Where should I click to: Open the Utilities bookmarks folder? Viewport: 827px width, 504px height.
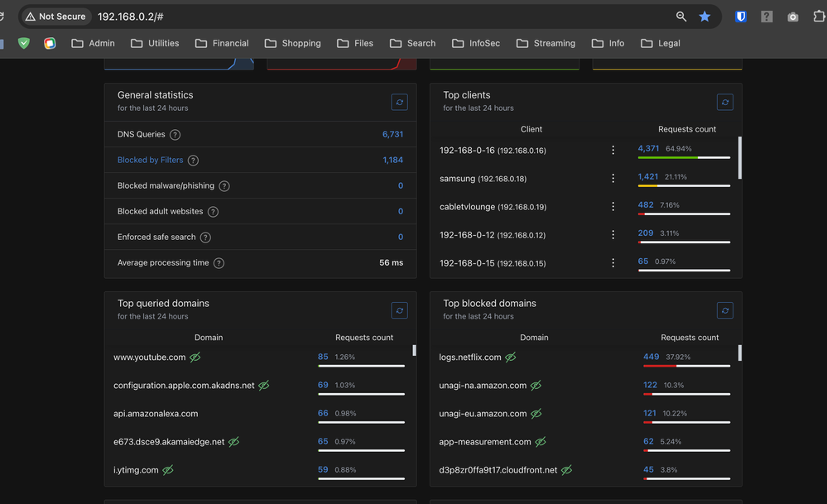pyautogui.click(x=155, y=43)
